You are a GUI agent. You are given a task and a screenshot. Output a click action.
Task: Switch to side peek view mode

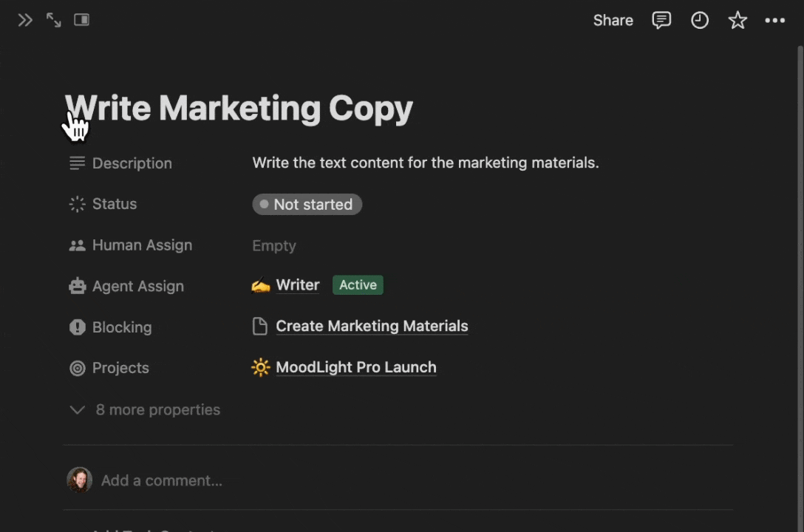coord(81,20)
